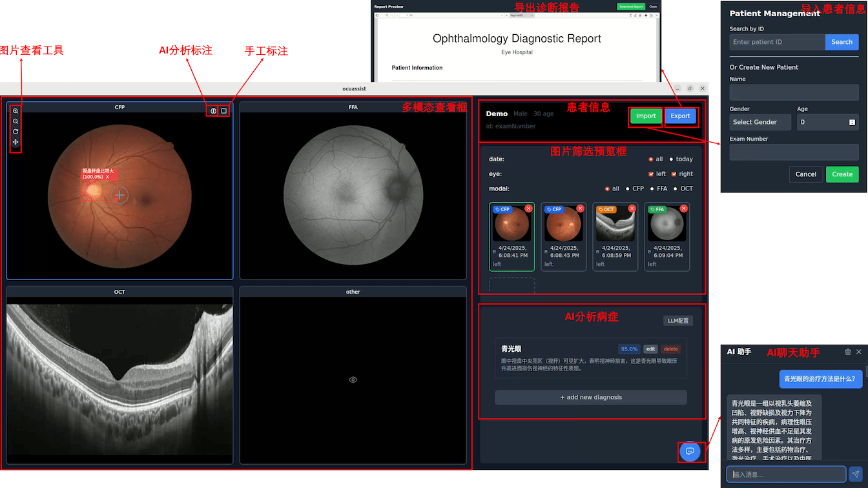The image size is (868, 488).
Task: Select the pan/move arrows tool
Action: point(15,142)
